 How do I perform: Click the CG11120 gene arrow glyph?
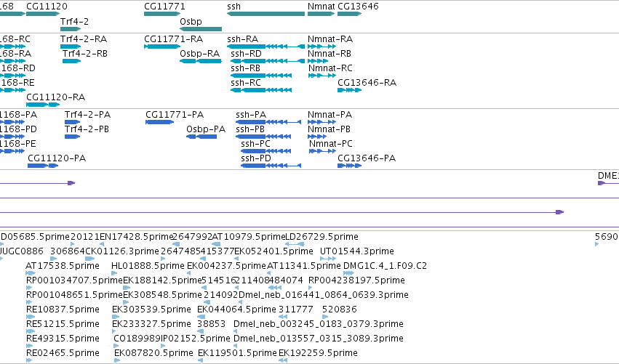click(x=43, y=14)
